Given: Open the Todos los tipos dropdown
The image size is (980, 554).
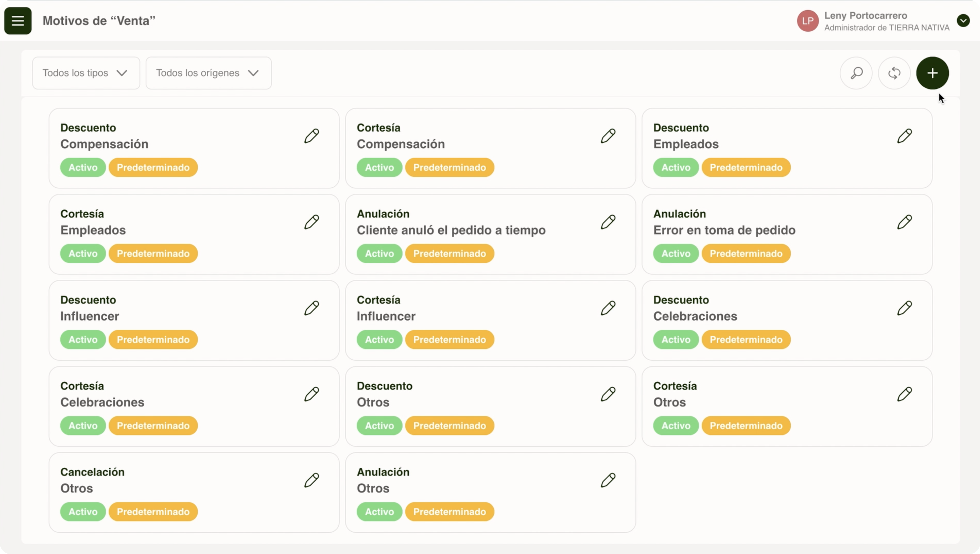Looking at the screenshot, I should click(86, 73).
